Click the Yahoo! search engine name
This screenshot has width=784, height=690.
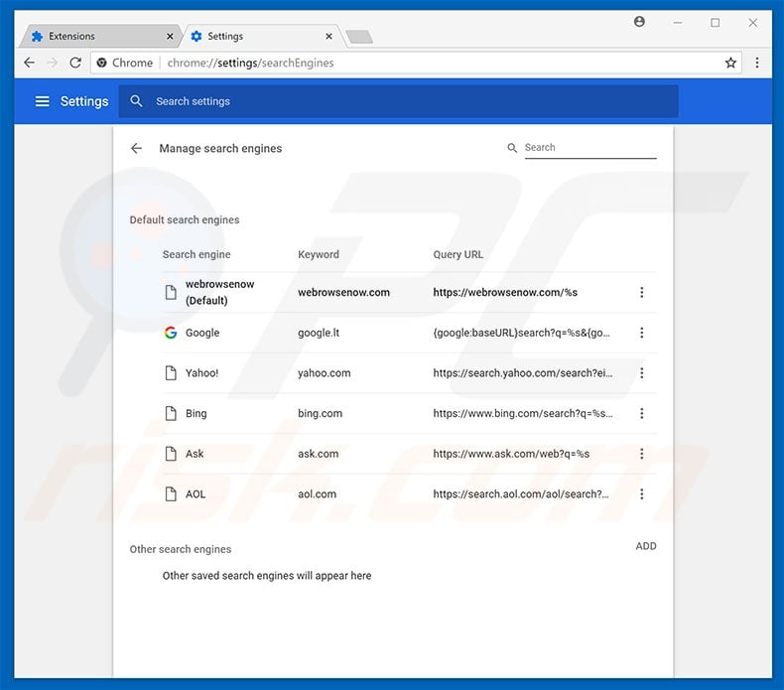[202, 372]
